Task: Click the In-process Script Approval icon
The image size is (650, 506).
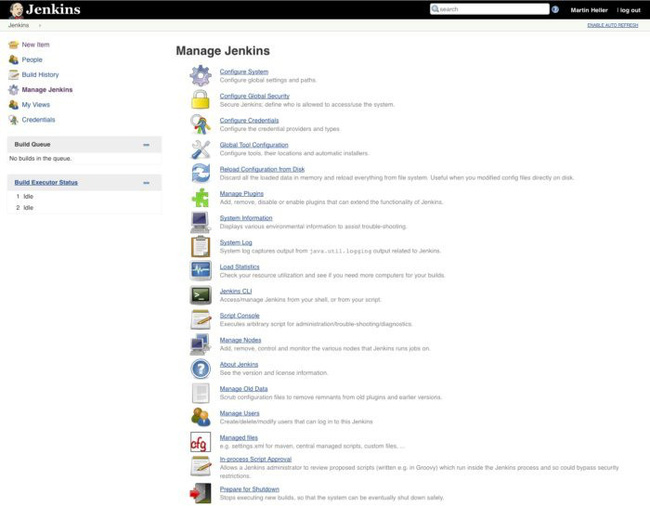Action: [201, 466]
